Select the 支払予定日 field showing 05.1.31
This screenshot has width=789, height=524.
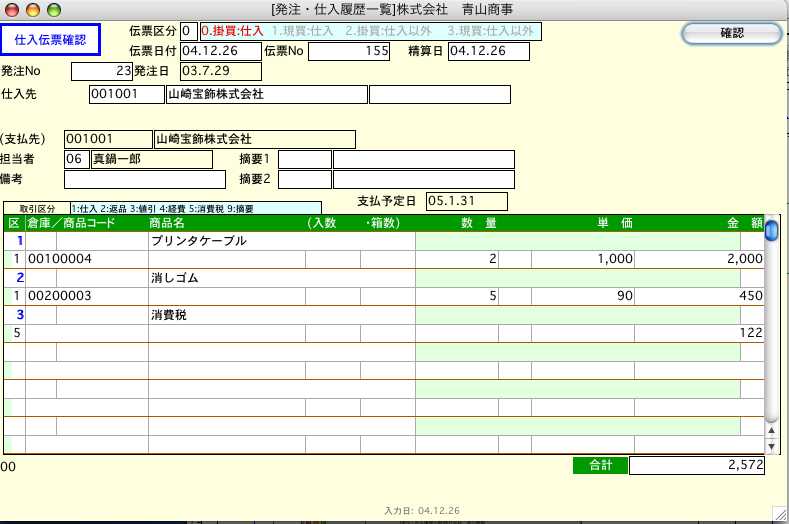pos(466,201)
